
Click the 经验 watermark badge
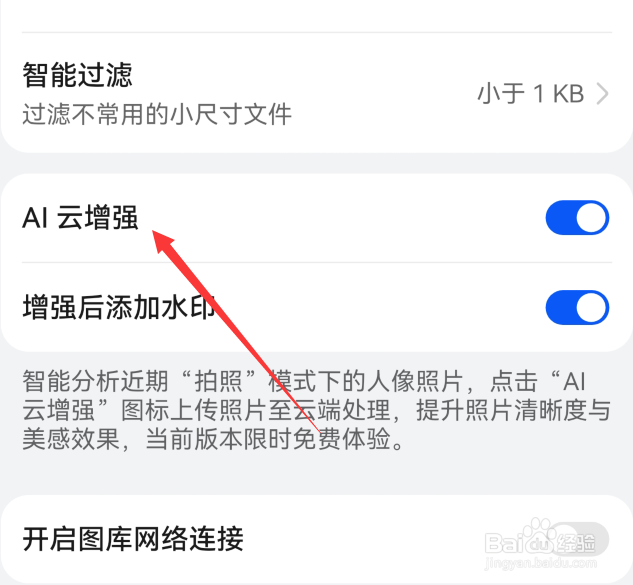coord(576,543)
